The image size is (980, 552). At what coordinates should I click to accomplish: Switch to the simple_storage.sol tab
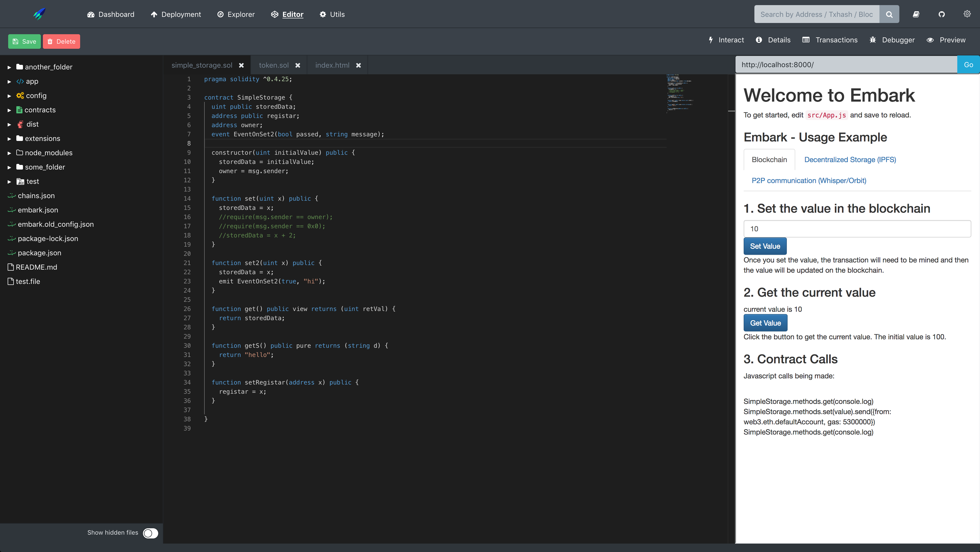[x=202, y=65]
